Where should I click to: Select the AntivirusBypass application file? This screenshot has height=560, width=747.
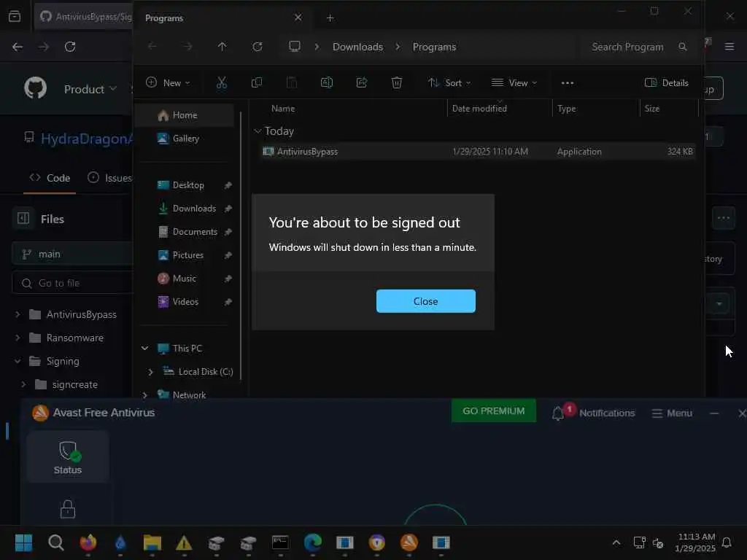pyautogui.click(x=478, y=152)
